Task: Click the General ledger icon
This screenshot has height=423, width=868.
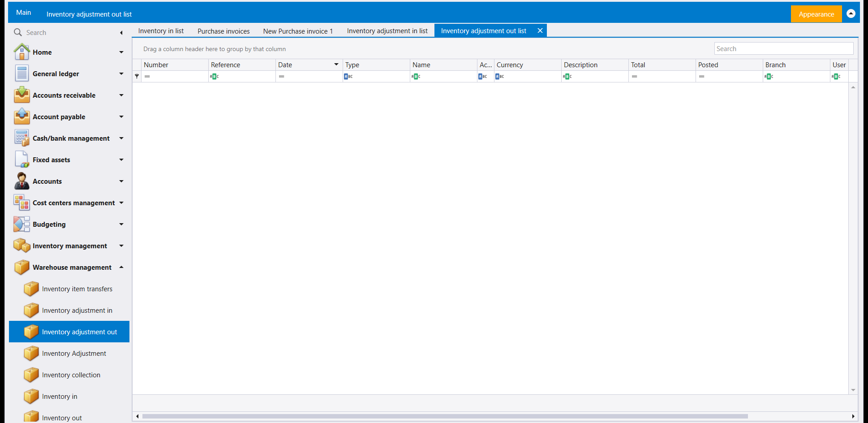Action: coord(21,73)
